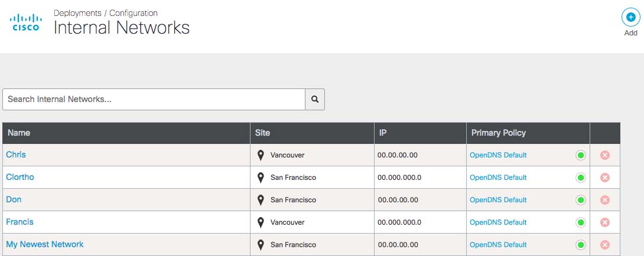
Task: Click Vancouver site text in Francis row
Action: [x=288, y=222]
